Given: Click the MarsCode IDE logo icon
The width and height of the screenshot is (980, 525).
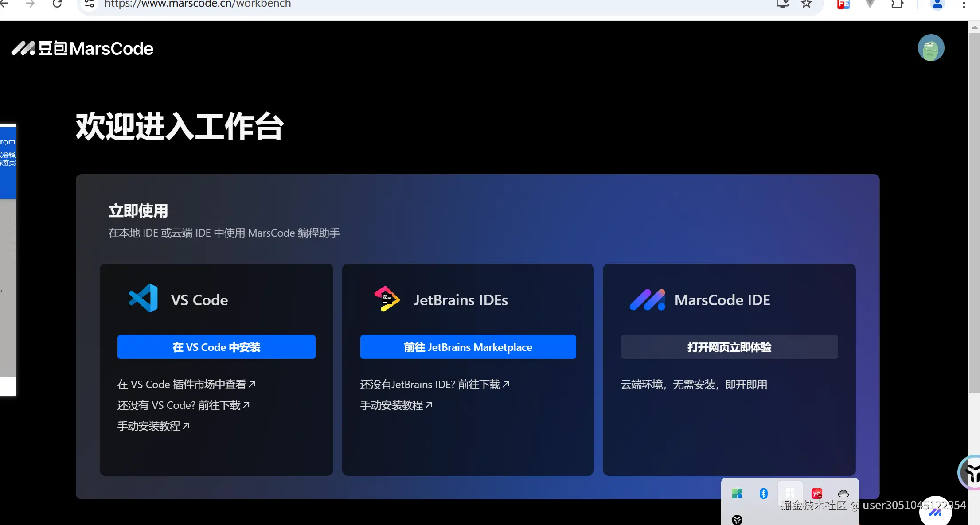Looking at the screenshot, I should click(647, 300).
